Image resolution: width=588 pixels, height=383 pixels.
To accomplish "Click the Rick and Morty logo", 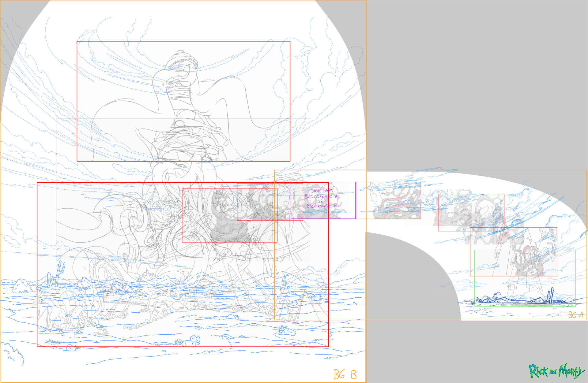I will [556, 371].
